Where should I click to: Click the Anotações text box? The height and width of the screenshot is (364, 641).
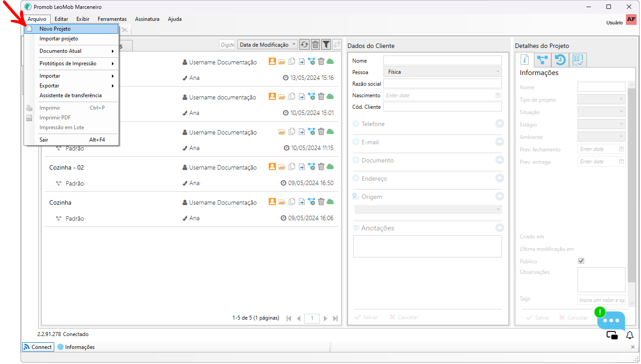427,246
